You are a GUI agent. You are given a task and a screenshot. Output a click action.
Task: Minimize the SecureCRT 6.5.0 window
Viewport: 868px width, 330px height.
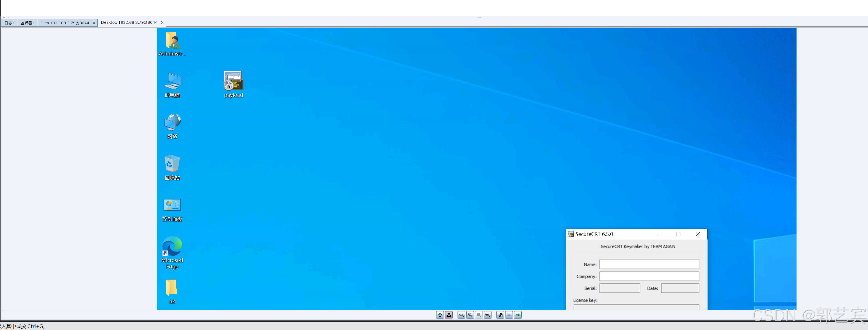(x=659, y=234)
